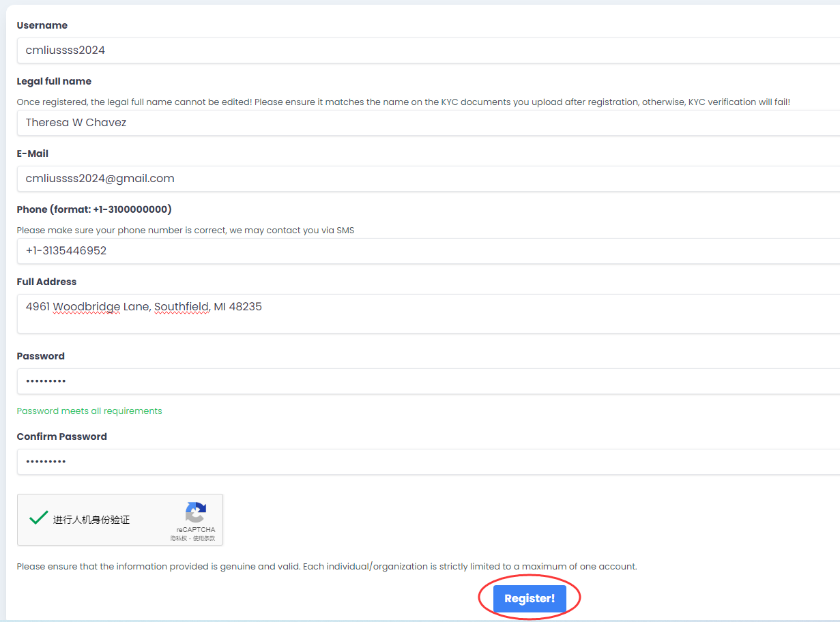The width and height of the screenshot is (840, 622).
Task: Click the green password requirements message
Action: tap(89, 411)
